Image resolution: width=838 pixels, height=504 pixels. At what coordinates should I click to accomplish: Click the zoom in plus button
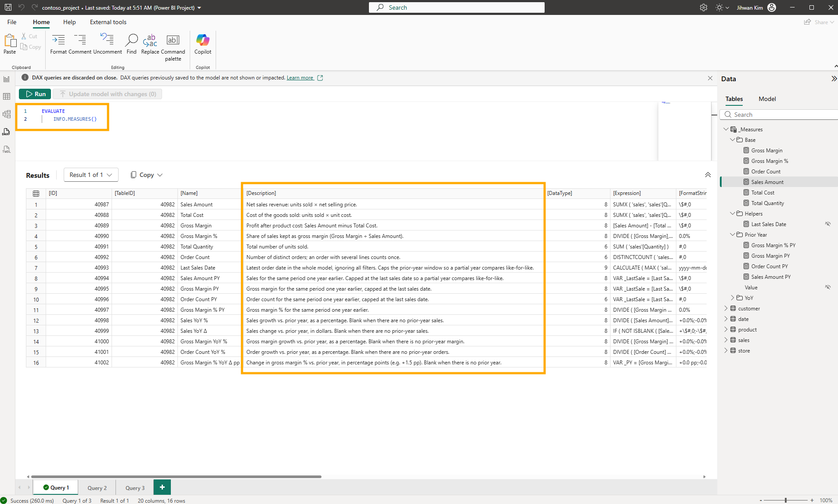(812, 500)
